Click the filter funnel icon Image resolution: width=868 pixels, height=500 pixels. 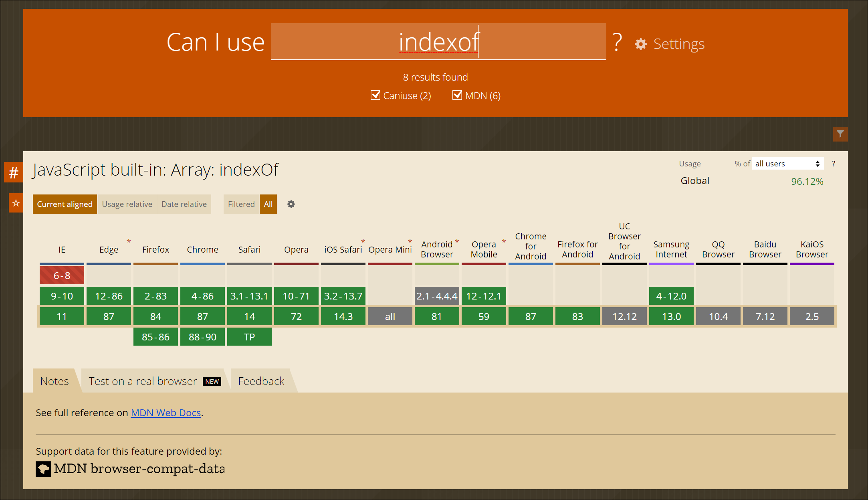[840, 134]
